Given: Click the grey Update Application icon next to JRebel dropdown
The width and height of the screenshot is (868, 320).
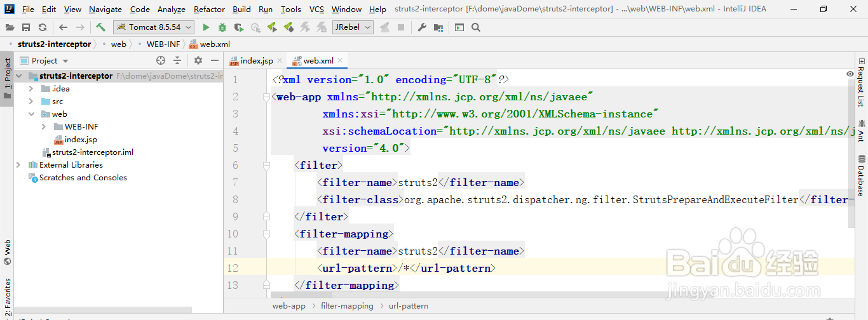Looking at the screenshot, I should [x=384, y=27].
